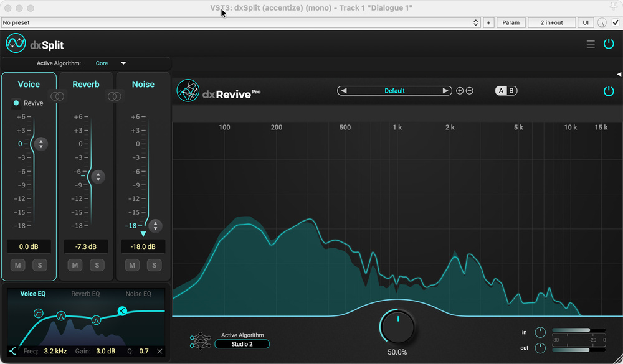Click the neural network algorithm icon
The image size is (623, 364).
click(200, 340)
